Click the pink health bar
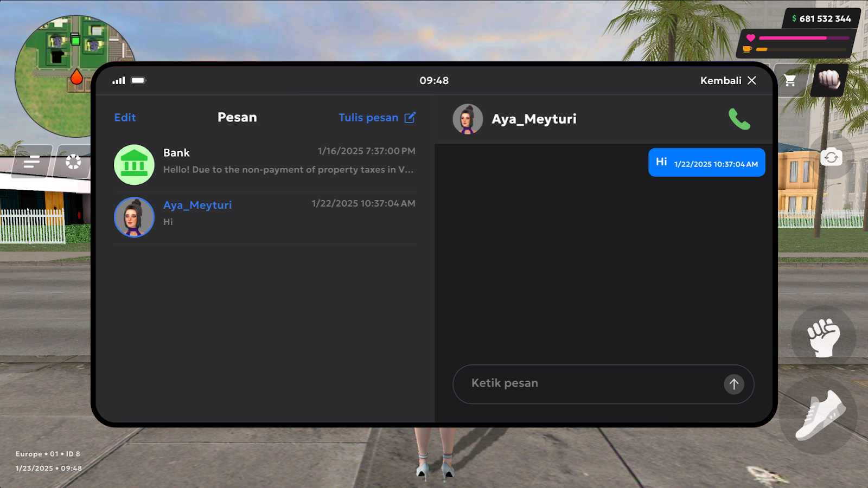The image size is (868, 488). [x=805, y=38]
